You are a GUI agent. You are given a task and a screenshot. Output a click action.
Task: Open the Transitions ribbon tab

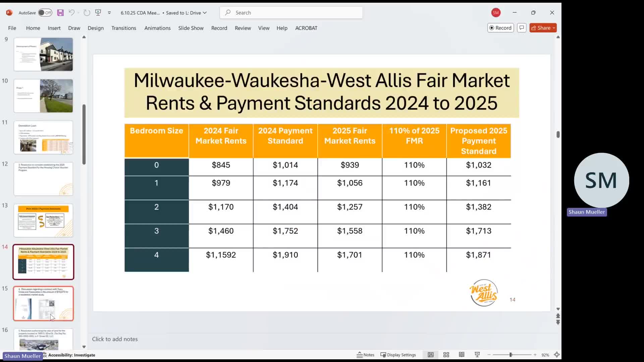[123, 28]
